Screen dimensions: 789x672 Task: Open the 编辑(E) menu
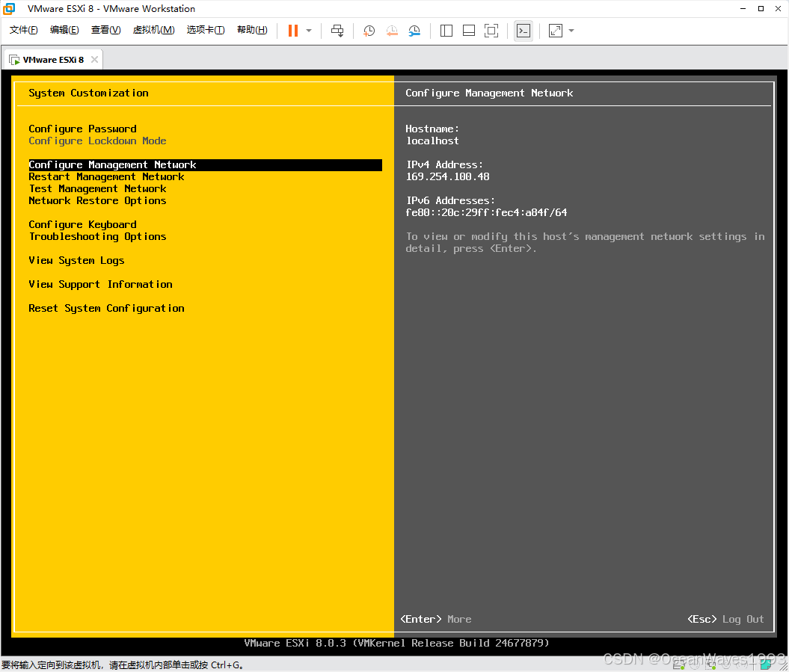tap(64, 30)
